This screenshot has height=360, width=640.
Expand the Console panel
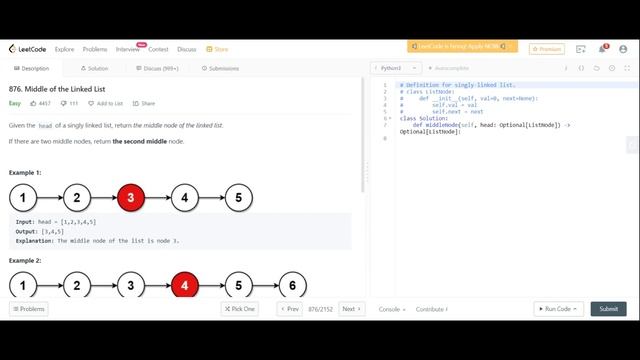point(392,309)
